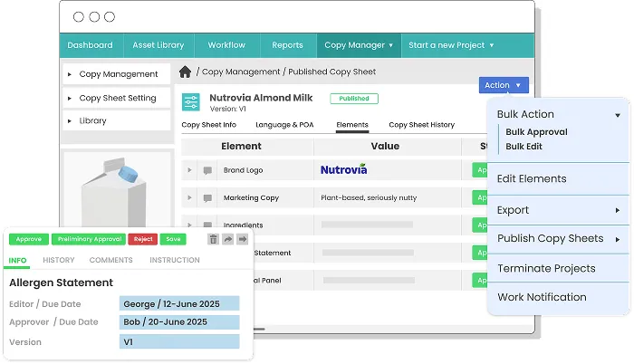Open Workflow in navigation bar
Screen dimensions: 634x364
pos(226,45)
